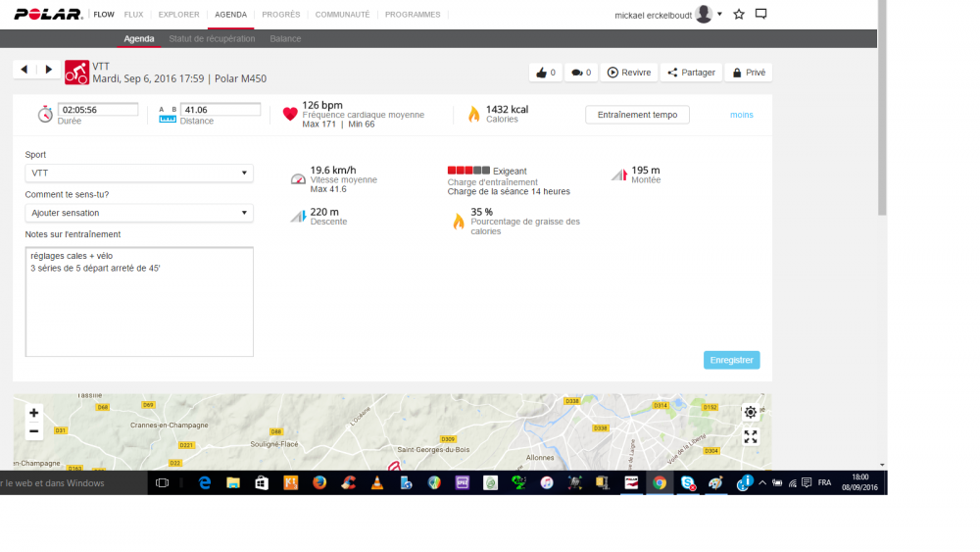Click the Durée input field

point(98,110)
